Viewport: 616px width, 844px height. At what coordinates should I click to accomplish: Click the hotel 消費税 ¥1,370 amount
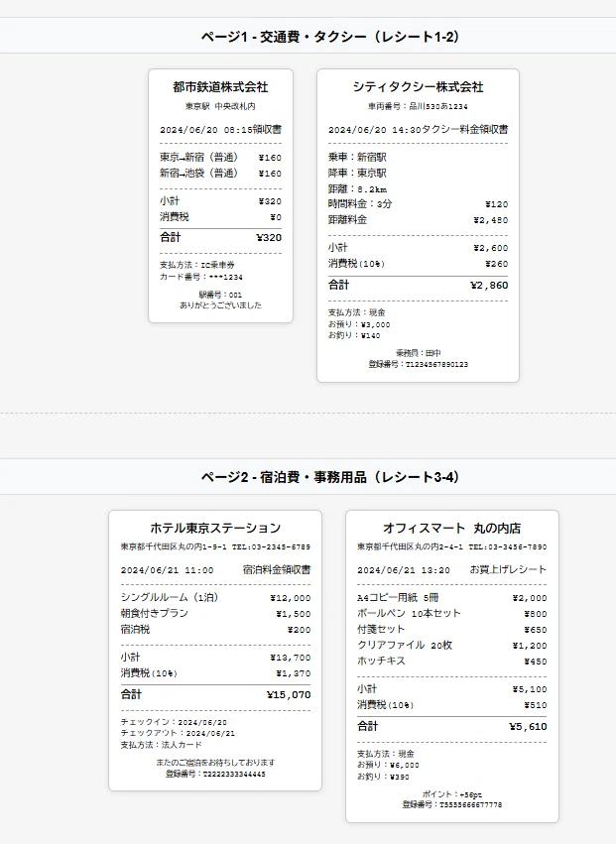(x=294, y=673)
